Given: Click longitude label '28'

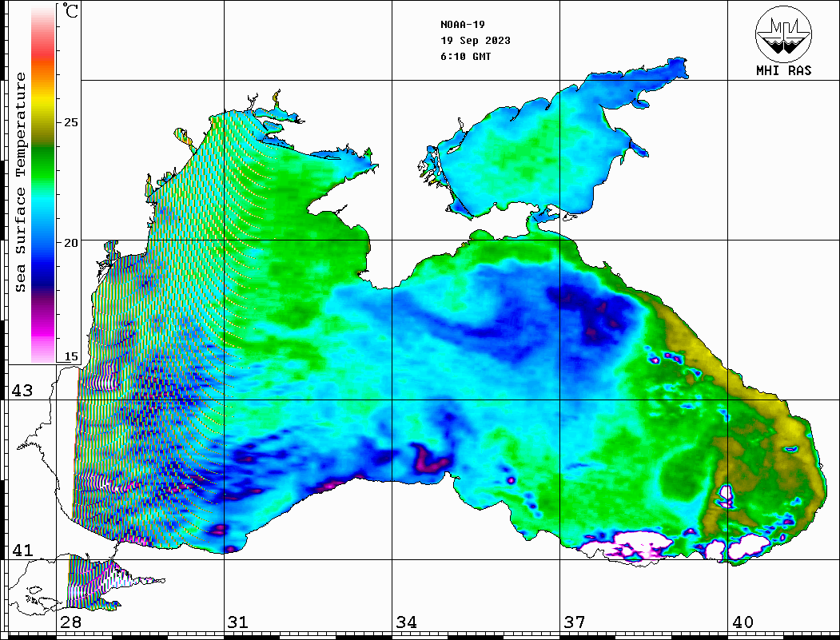Looking at the screenshot, I should click(x=70, y=622).
